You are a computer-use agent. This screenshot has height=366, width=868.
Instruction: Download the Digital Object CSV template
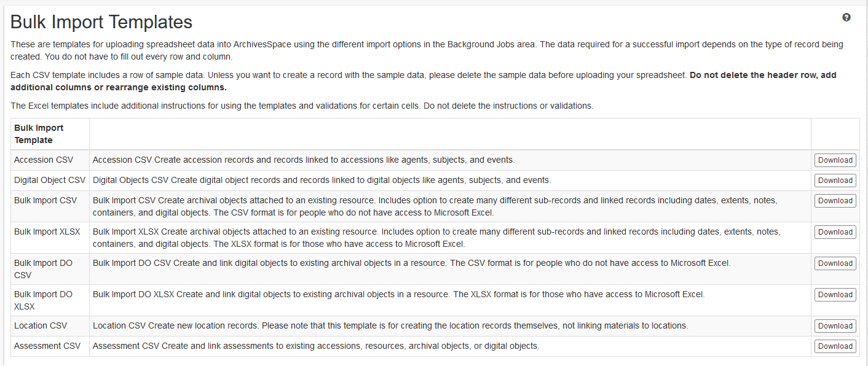[835, 181]
